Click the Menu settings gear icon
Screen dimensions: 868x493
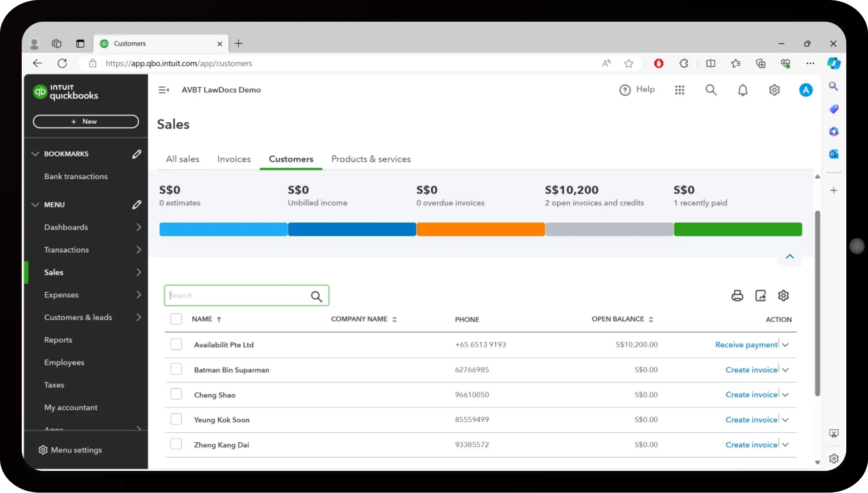click(43, 450)
